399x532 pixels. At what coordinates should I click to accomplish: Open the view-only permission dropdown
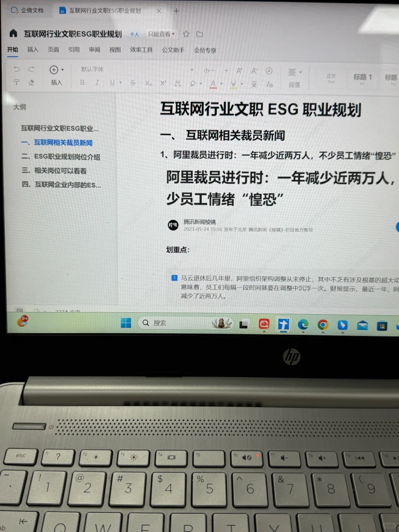pyautogui.click(x=161, y=34)
